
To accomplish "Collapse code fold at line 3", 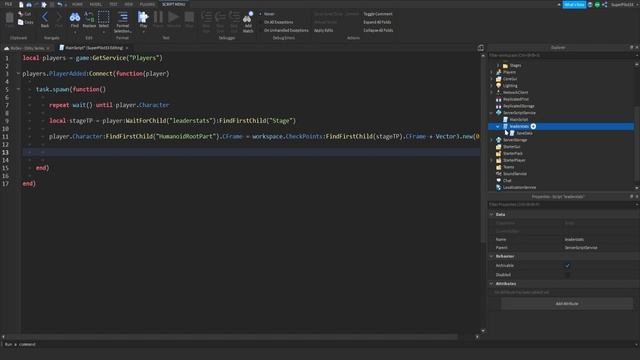I will [x=18, y=73].
